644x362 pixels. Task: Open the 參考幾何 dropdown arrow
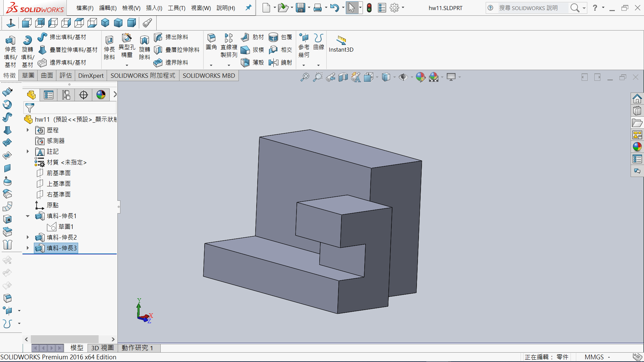304,65
